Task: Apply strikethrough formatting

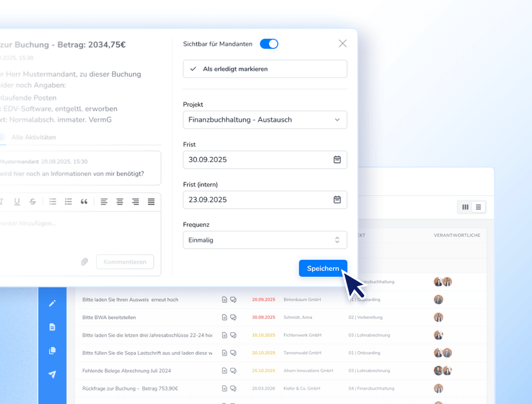Action: pyautogui.click(x=33, y=202)
